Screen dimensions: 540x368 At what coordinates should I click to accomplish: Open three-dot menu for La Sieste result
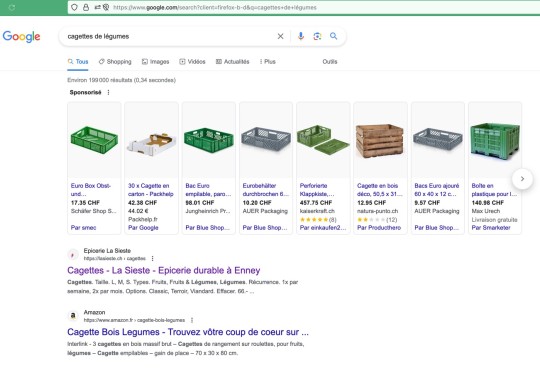click(x=153, y=258)
